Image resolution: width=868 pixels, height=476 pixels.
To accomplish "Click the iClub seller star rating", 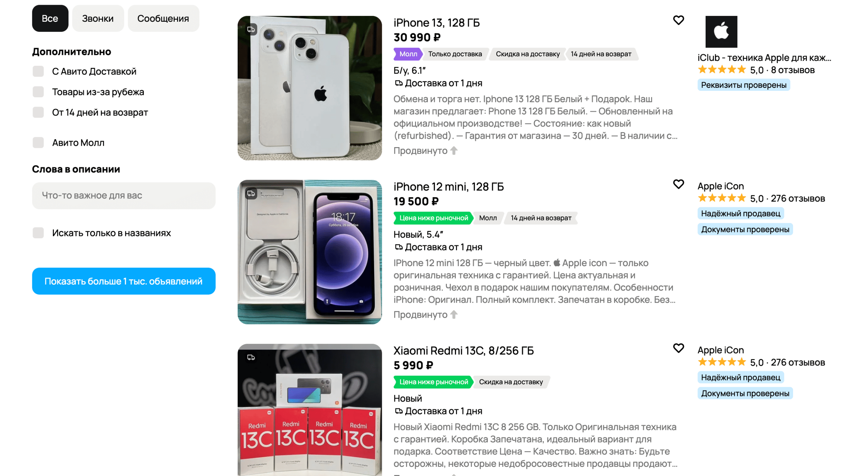I will [722, 70].
